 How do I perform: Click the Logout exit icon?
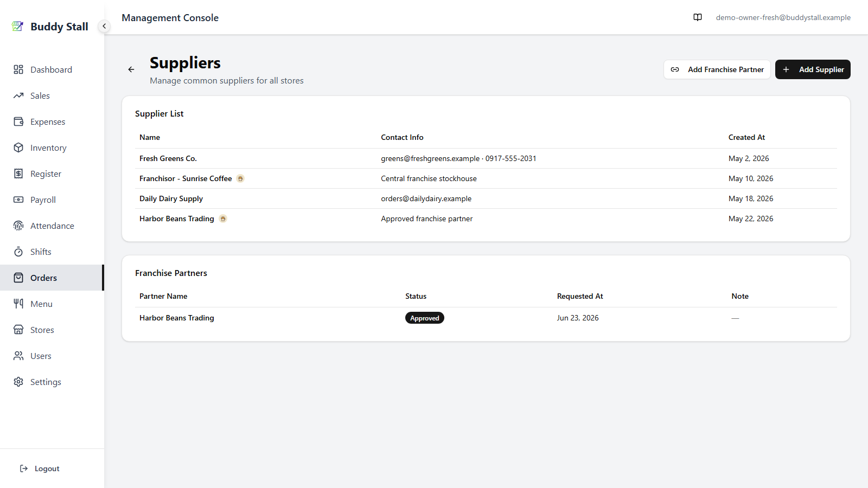[x=24, y=468]
